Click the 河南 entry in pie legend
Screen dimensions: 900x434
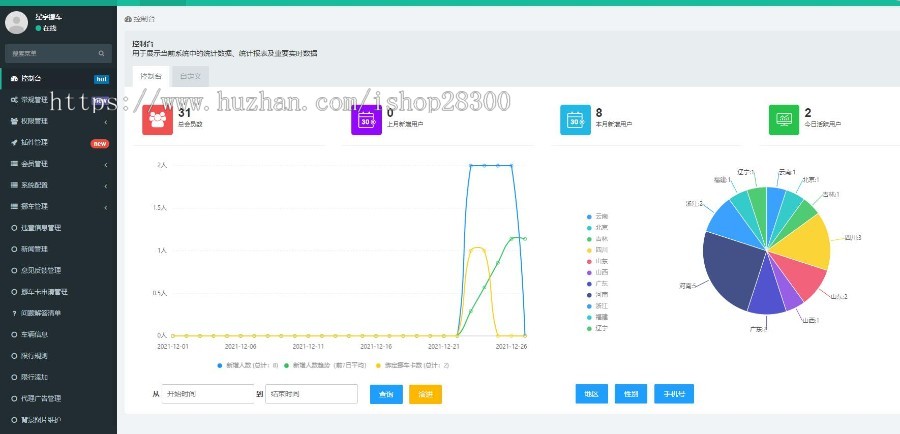tap(598, 294)
